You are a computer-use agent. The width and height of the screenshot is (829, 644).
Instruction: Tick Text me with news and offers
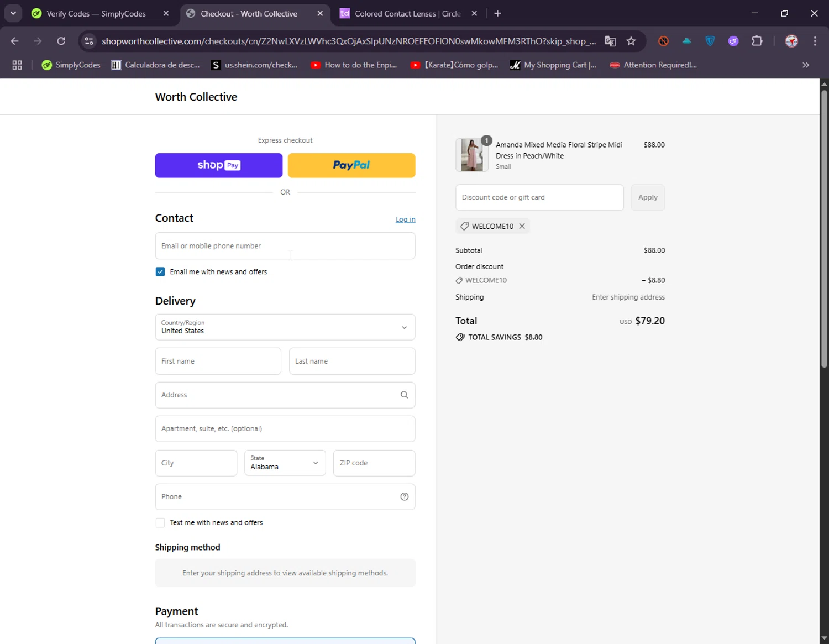[160, 522]
